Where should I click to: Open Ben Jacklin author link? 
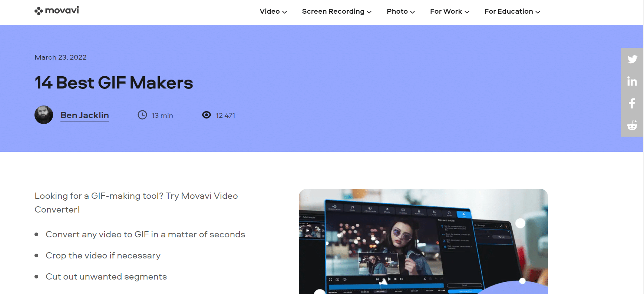(x=85, y=115)
